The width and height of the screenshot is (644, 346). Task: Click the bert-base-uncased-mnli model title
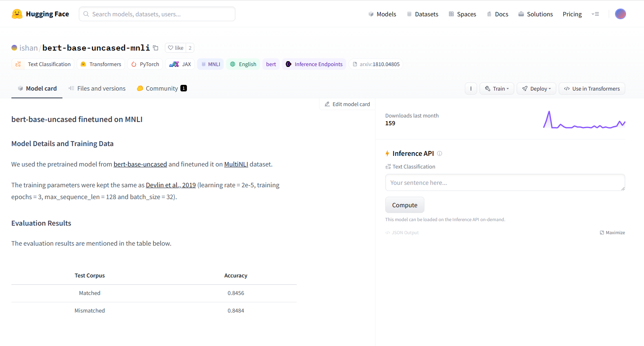pyautogui.click(x=96, y=48)
